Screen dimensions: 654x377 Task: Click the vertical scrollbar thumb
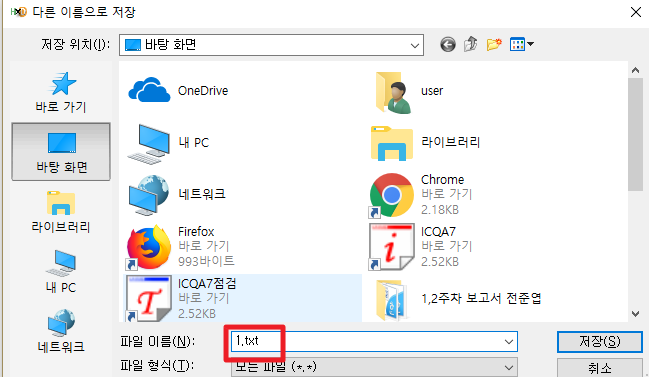pos(635,134)
